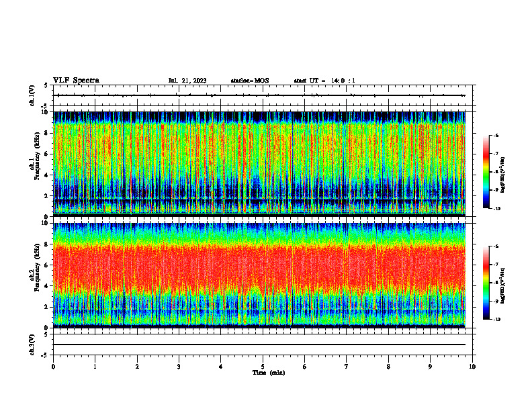Click the "8" kHz tick on ch.1 frequency axis
Screen dimensions: 532x411
tap(46, 133)
